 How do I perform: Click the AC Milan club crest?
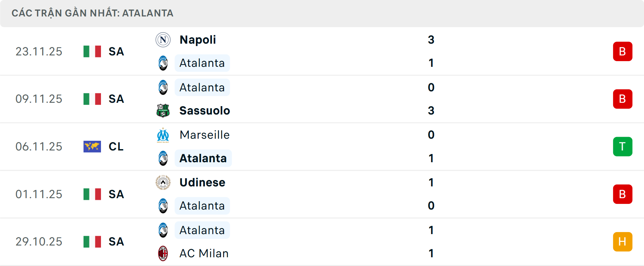163,253
